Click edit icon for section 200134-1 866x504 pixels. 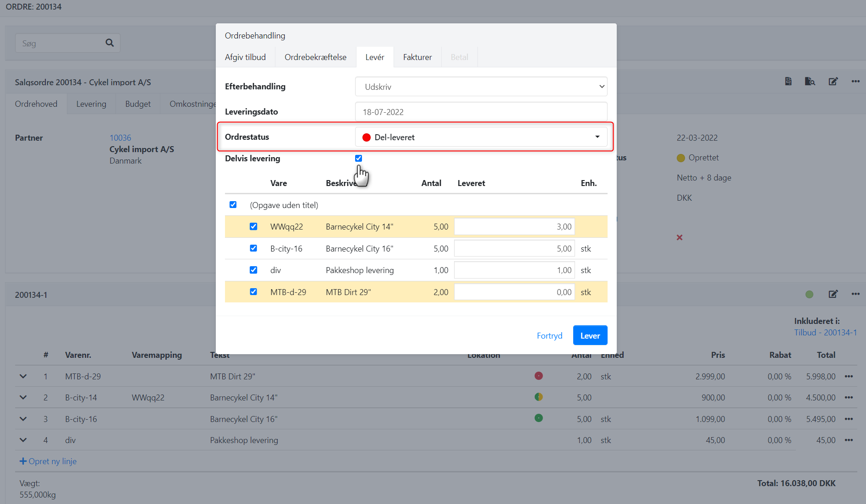pyautogui.click(x=833, y=294)
